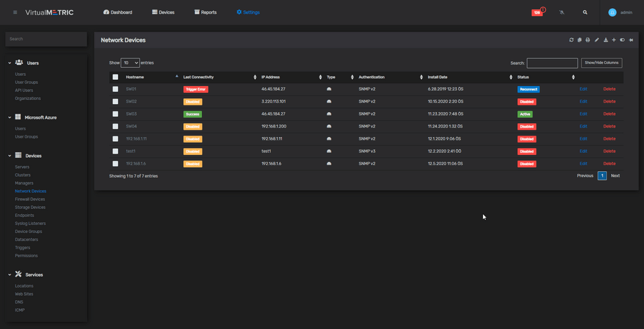The image size is (644, 329).
Task: Check the SW01 row checkbox
Action: tap(115, 89)
